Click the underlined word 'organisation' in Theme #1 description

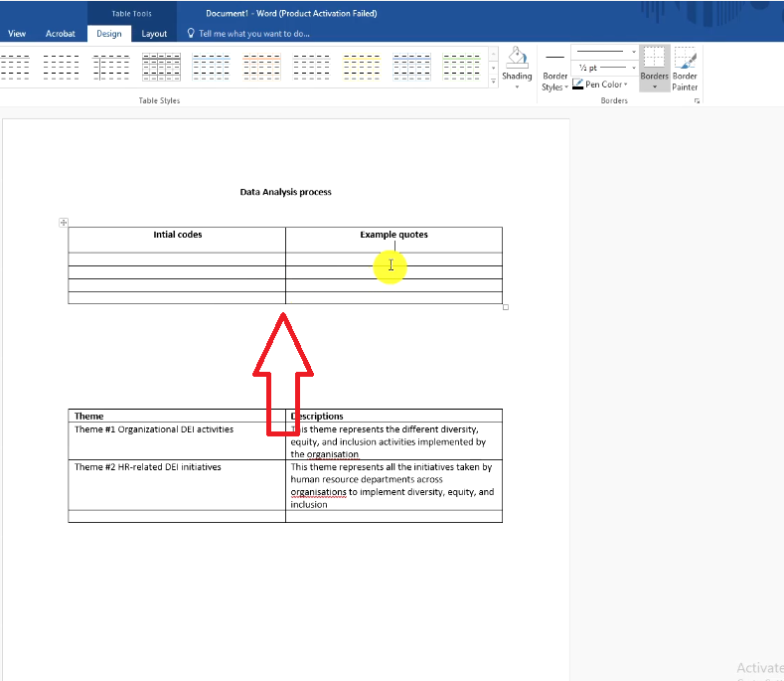333,454
